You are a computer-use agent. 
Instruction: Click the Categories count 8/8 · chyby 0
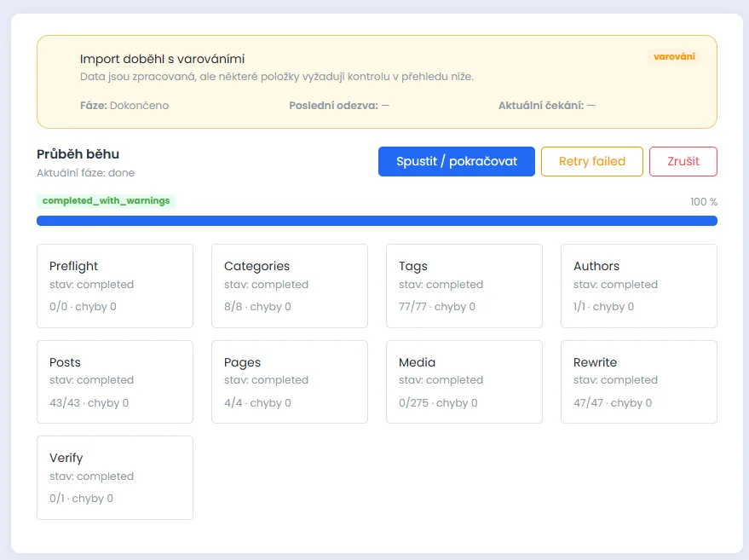click(x=257, y=306)
